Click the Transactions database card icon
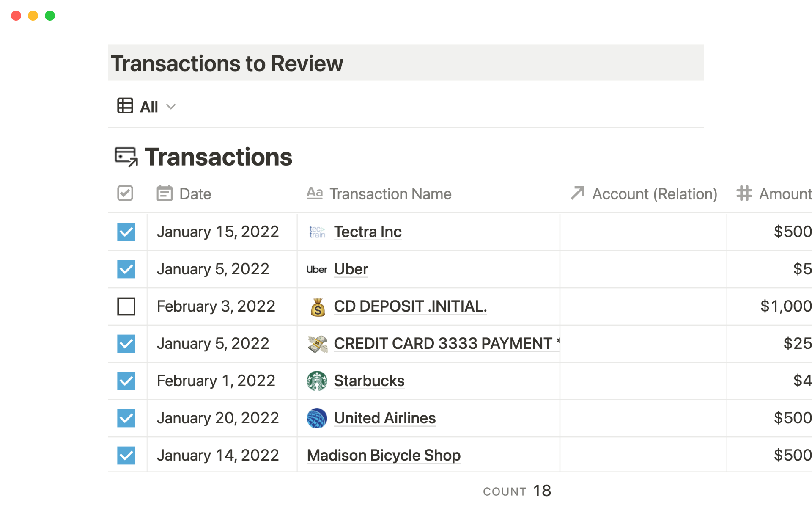The width and height of the screenshot is (812, 508). click(x=126, y=157)
